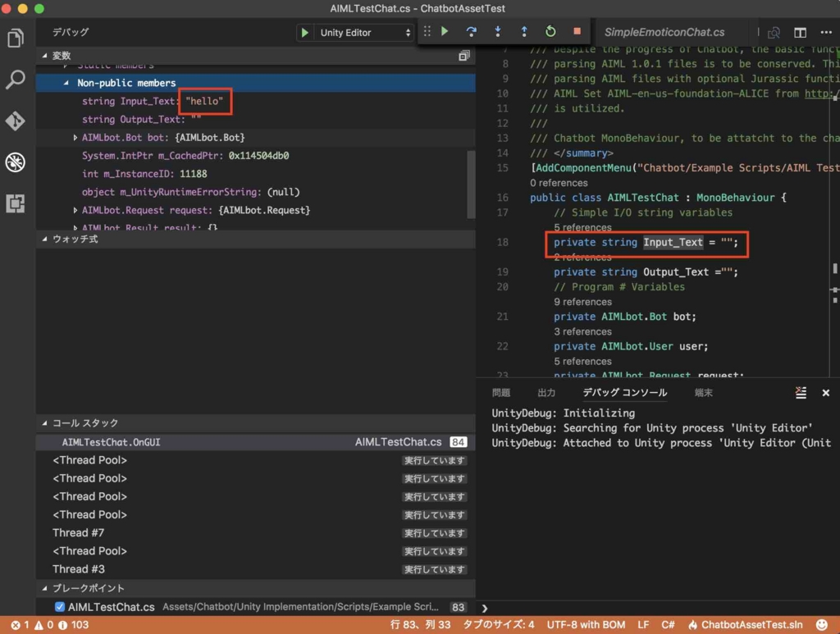Select int m_InstanceID 11188 row
This screenshot has height=634, width=840.
click(256, 174)
